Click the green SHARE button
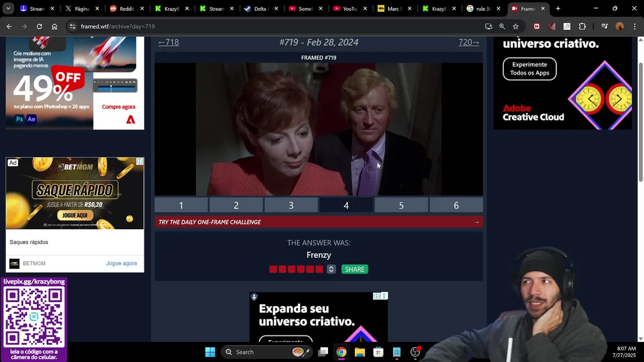This screenshot has height=362, width=644. point(355,269)
